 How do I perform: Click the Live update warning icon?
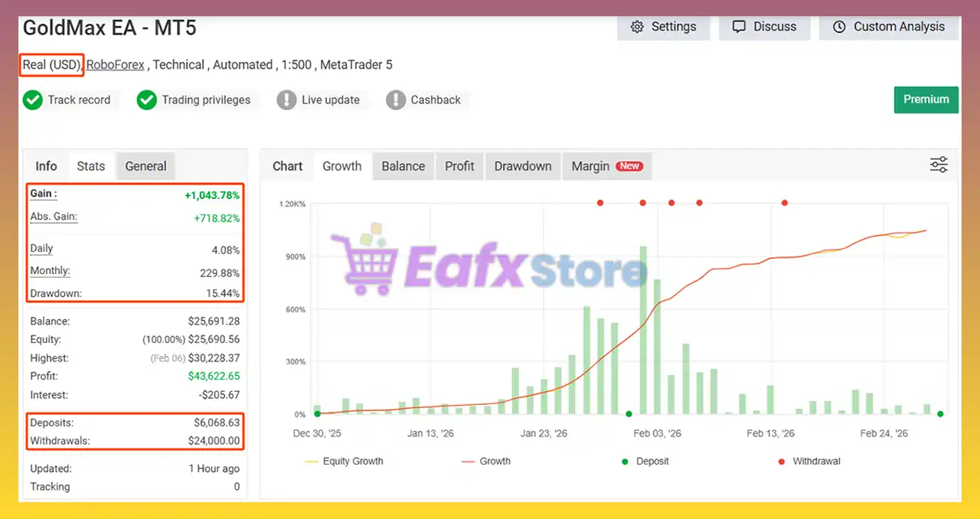(286, 100)
